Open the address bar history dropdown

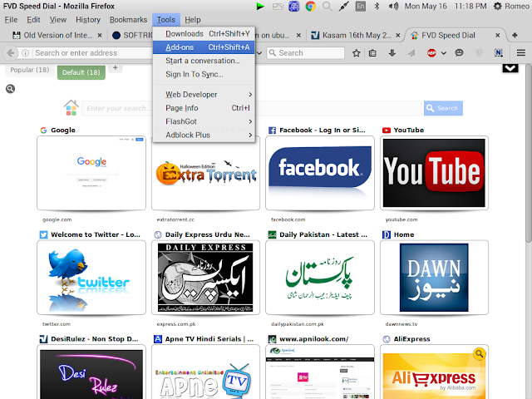click(x=259, y=53)
